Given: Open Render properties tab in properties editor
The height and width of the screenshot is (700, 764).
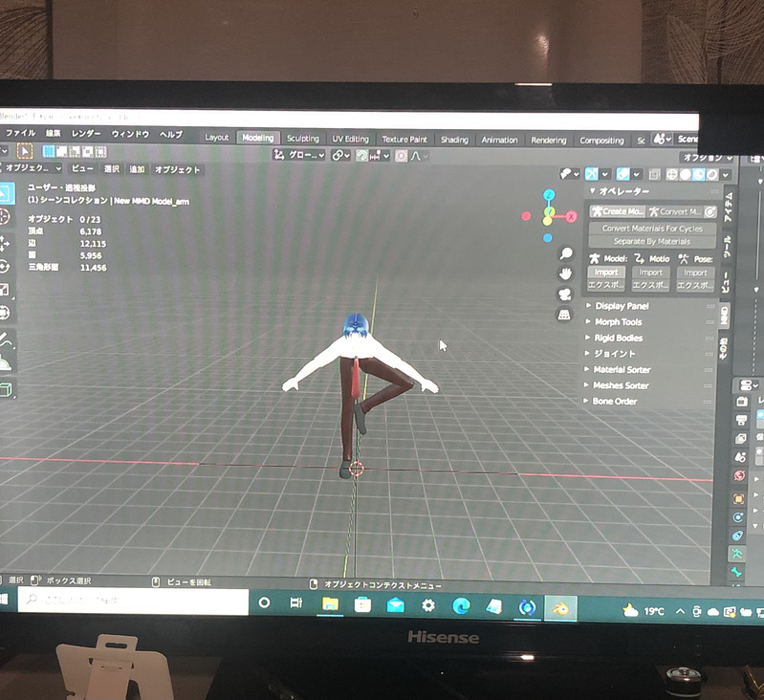Looking at the screenshot, I should pyautogui.click(x=742, y=402).
